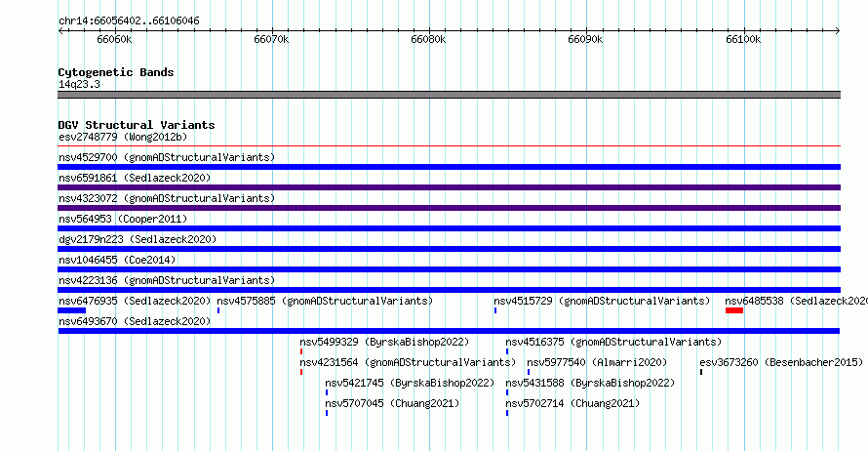Screen dimensions: 868x451
Task: Click the red marker under nsv5499329
Action: click(301, 351)
